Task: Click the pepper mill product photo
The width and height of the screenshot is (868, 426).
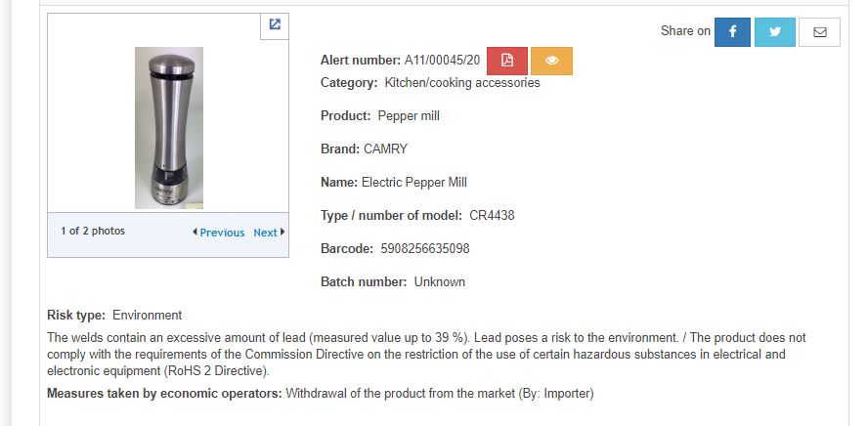Action: click(169, 127)
